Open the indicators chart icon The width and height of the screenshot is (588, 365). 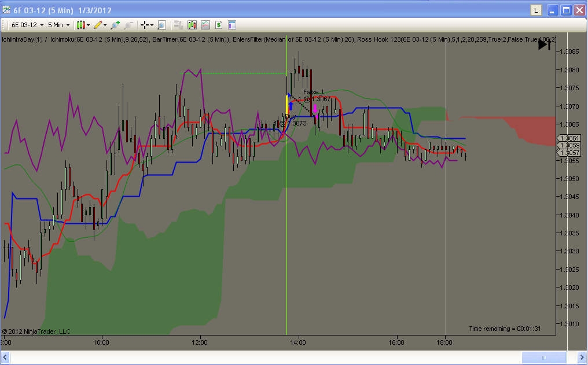click(205, 25)
